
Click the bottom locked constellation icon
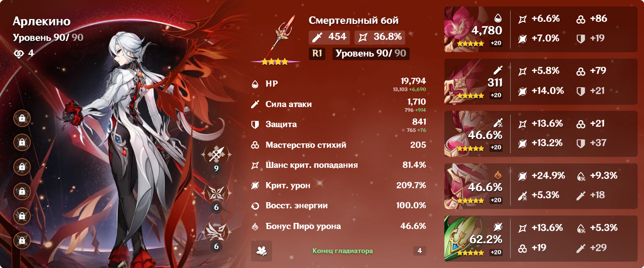pyautogui.click(x=22, y=241)
